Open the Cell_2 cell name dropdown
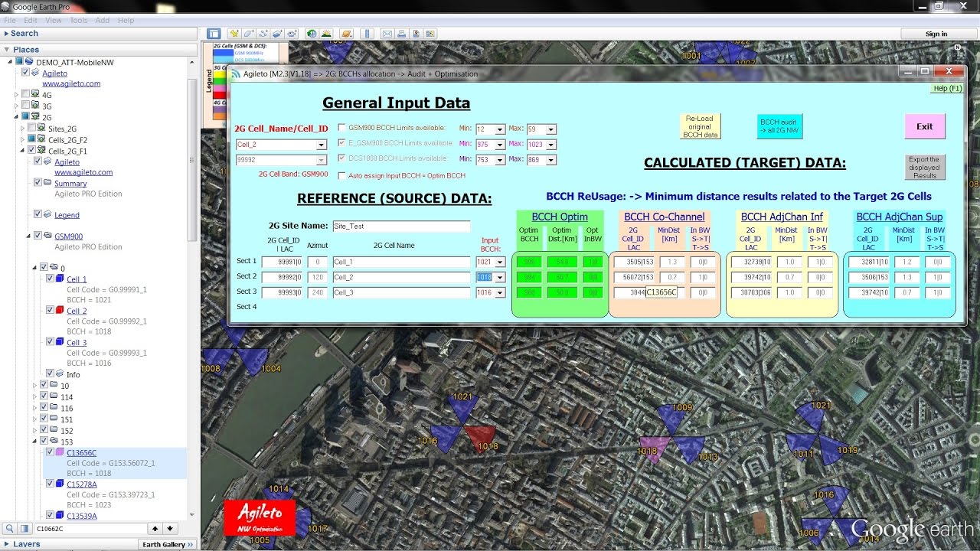 322,145
